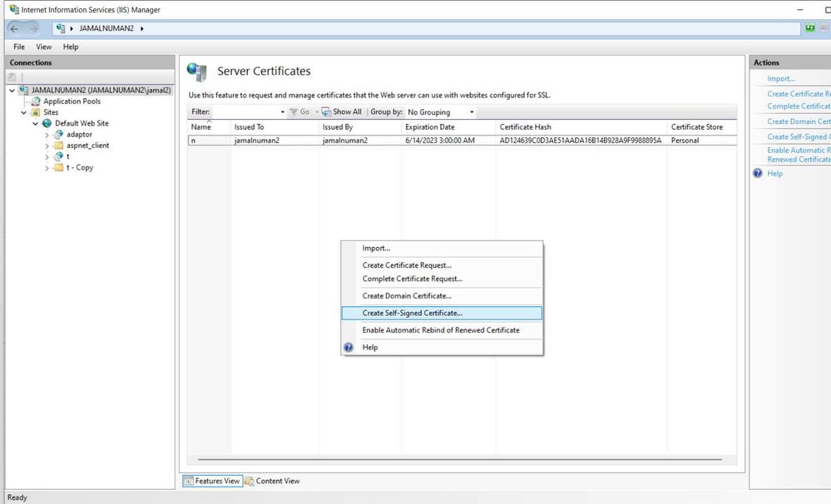Screen dimensions: 831x504
Task: Choose Complete Certificate Request... in context menu
Action: (x=443, y=279)
